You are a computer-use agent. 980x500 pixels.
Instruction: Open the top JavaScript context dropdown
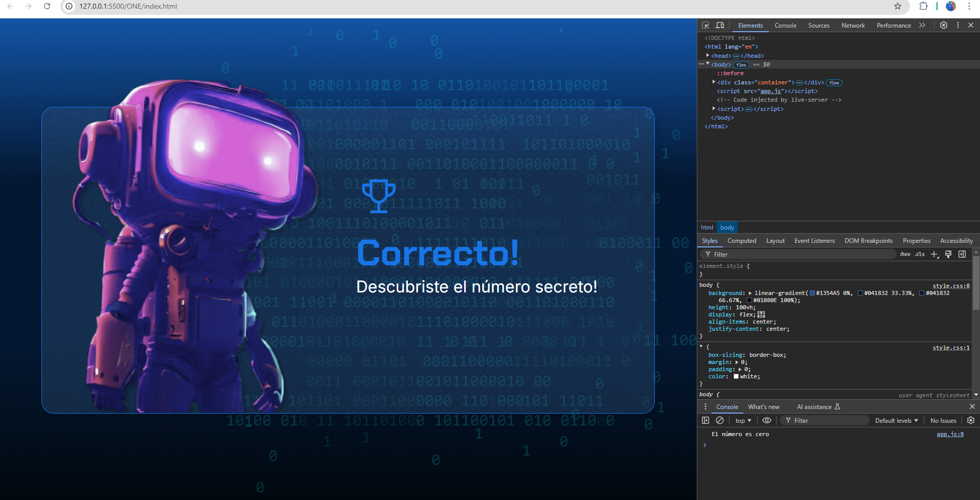coord(743,420)
